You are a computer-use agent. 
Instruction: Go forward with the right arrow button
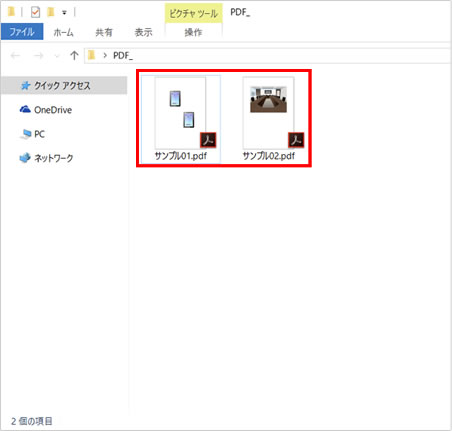39,55
